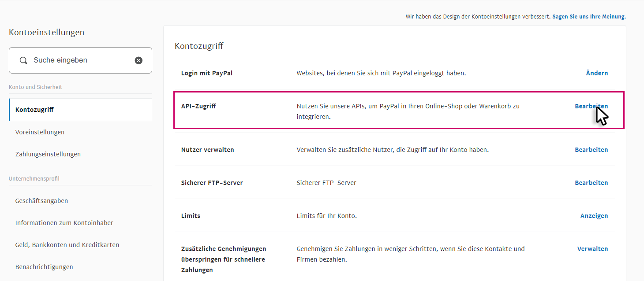Click Ändern for Login mit PayPal
Viewport: 644px width, 281px height.
pyautogui.click(x=597, y=73)
